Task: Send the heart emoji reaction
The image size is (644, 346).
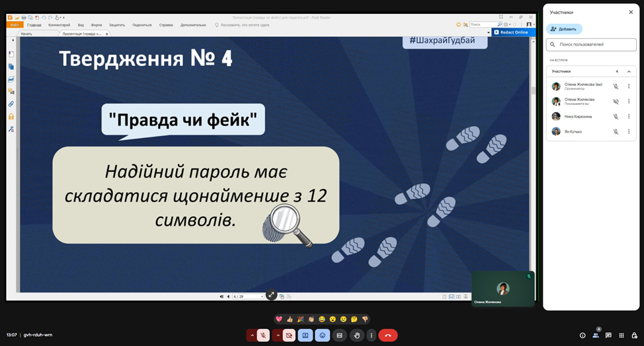Action: pyautogui.click(x=279, y=319)
